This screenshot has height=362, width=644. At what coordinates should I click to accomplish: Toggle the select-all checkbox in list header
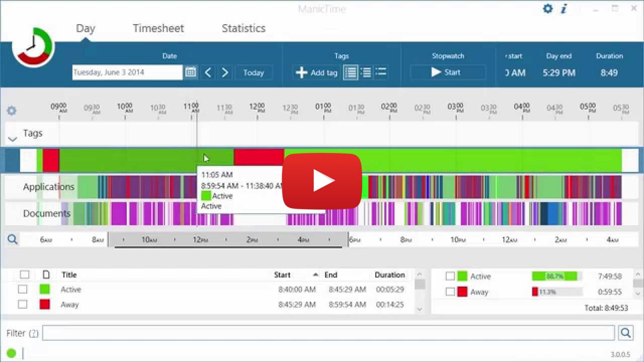pyautogui.click(x=24, y=275)
